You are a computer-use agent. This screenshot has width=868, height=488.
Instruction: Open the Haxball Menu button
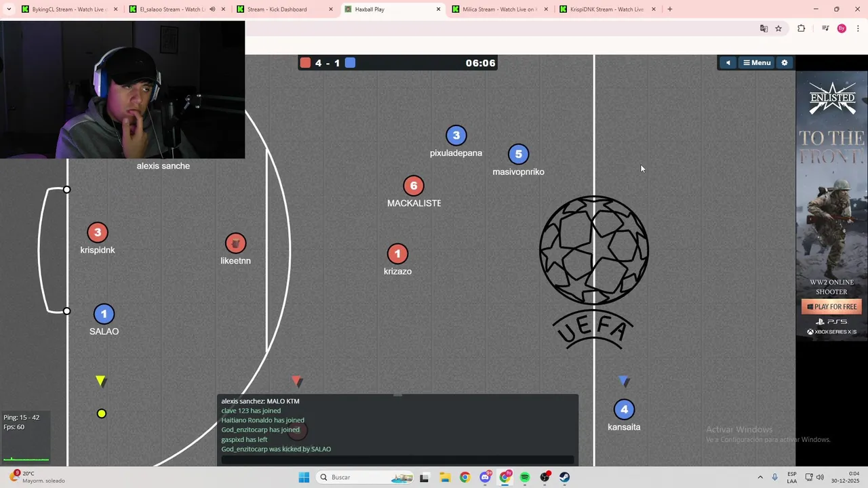(x=757, y=63)
